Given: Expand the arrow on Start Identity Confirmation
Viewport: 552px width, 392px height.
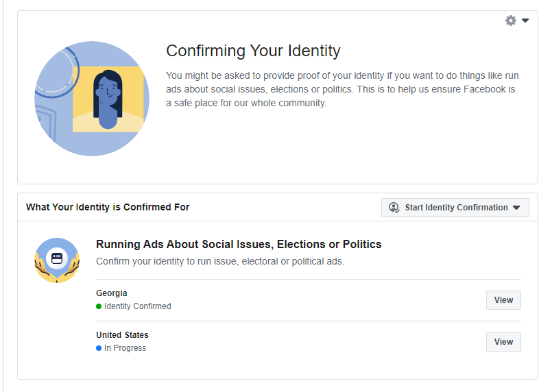Looking at the screenshot, I should (x=516, y=208).
